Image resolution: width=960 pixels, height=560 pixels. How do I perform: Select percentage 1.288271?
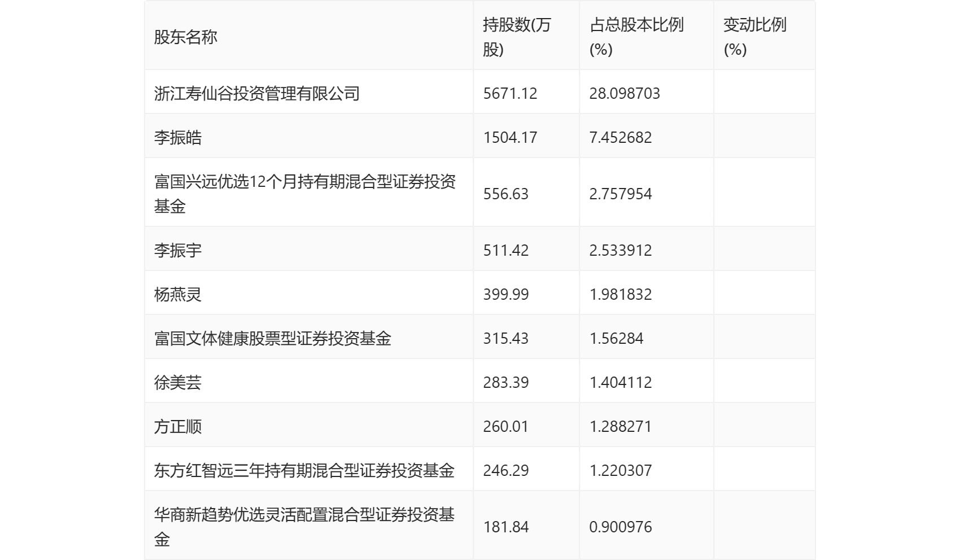click(621, 426)
